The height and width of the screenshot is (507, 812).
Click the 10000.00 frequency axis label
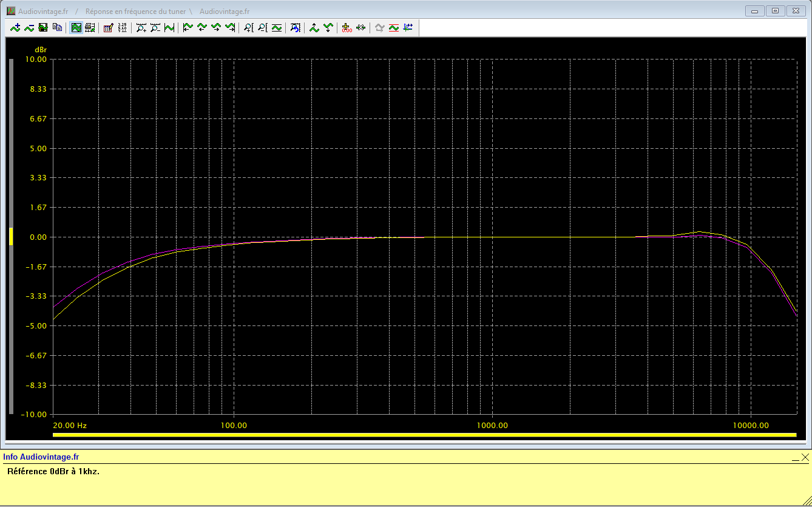[750, 426]
